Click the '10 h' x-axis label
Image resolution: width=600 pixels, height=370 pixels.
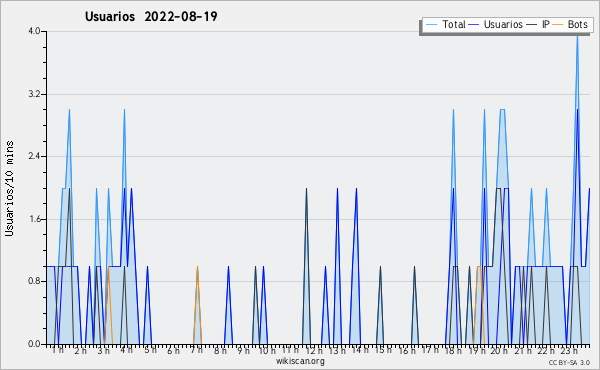267,351
